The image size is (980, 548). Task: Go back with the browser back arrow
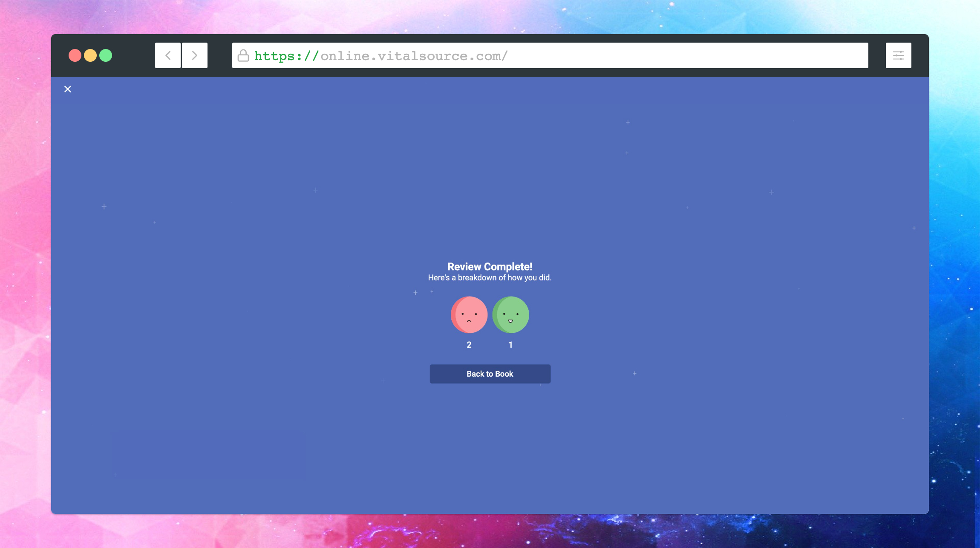[168, 55]
